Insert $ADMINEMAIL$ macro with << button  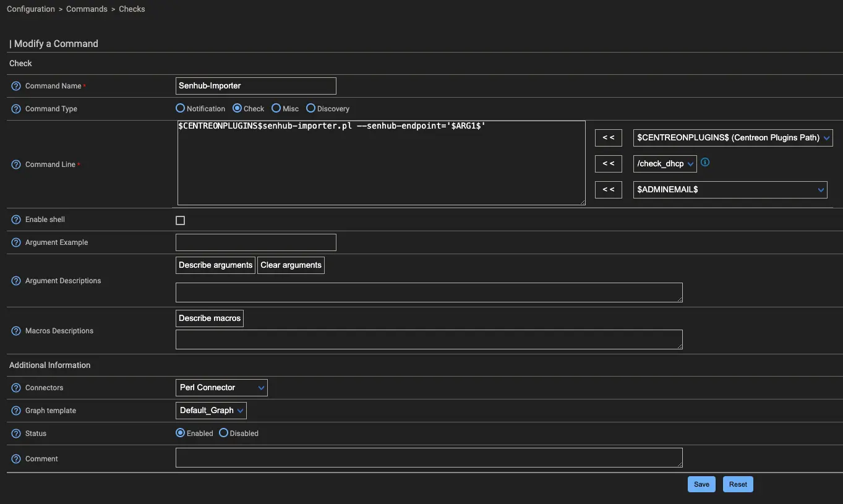609,190
